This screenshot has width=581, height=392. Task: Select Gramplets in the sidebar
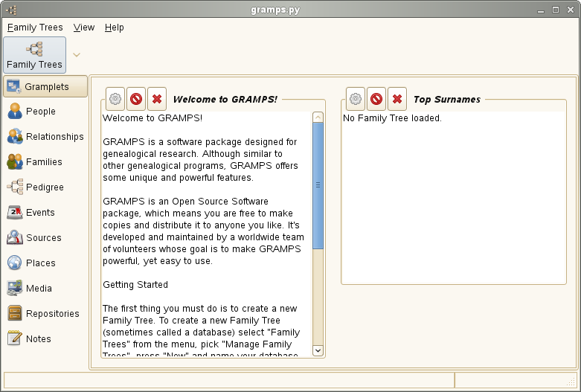(x=45, y=86)
